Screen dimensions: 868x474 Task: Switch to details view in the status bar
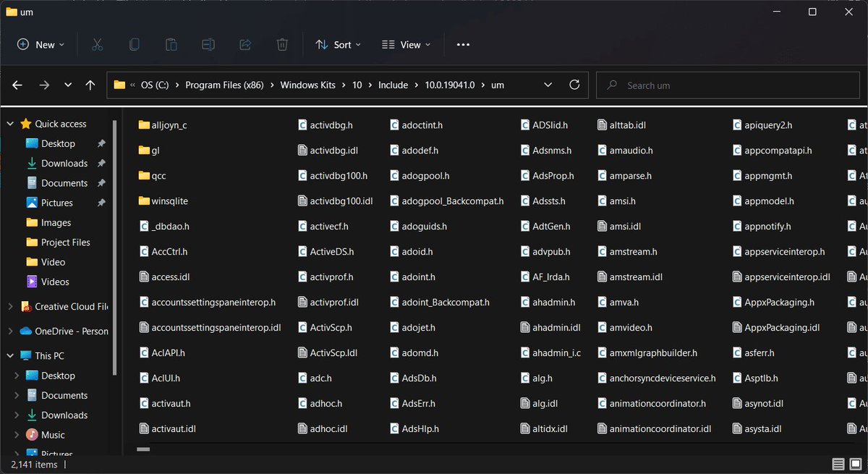[838, 464]
